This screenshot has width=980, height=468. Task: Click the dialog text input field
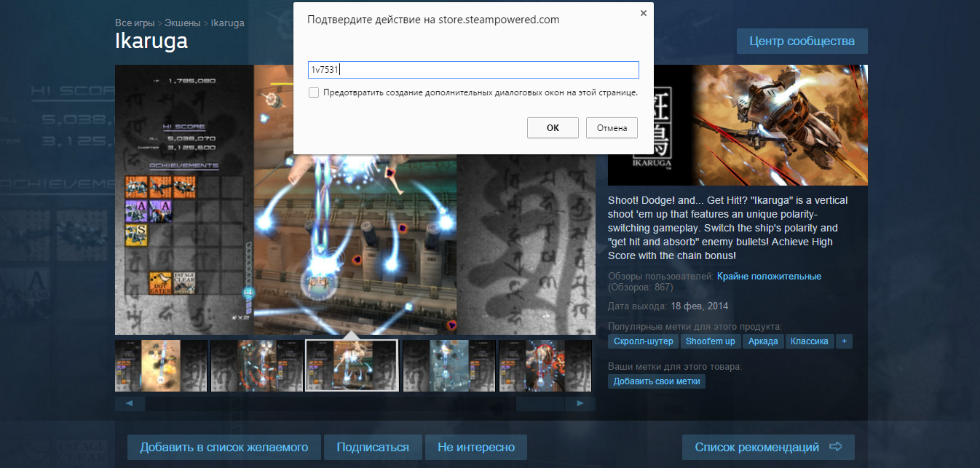click(473, 70)
